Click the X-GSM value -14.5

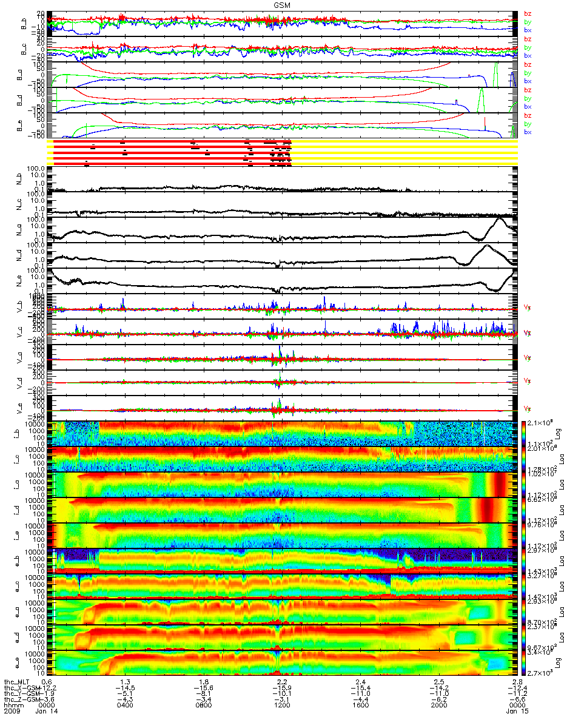tap(126, 687)
